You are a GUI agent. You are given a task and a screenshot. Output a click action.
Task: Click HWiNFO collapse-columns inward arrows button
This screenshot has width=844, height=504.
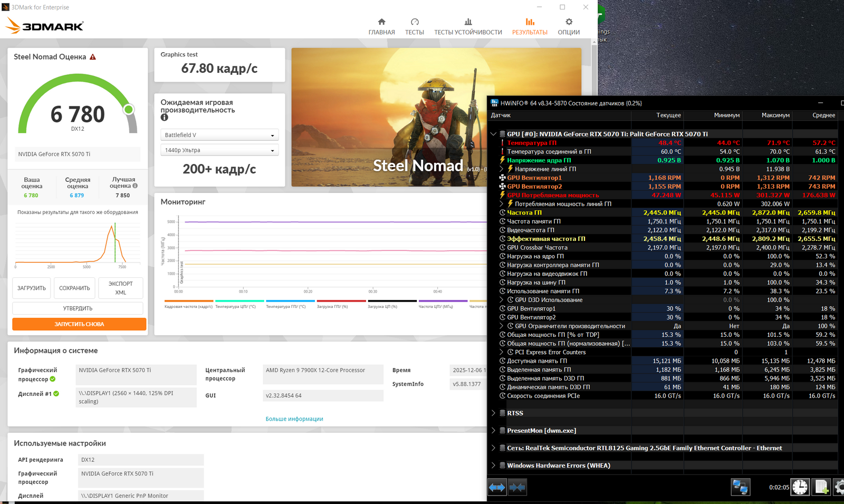tap(517, 487)
